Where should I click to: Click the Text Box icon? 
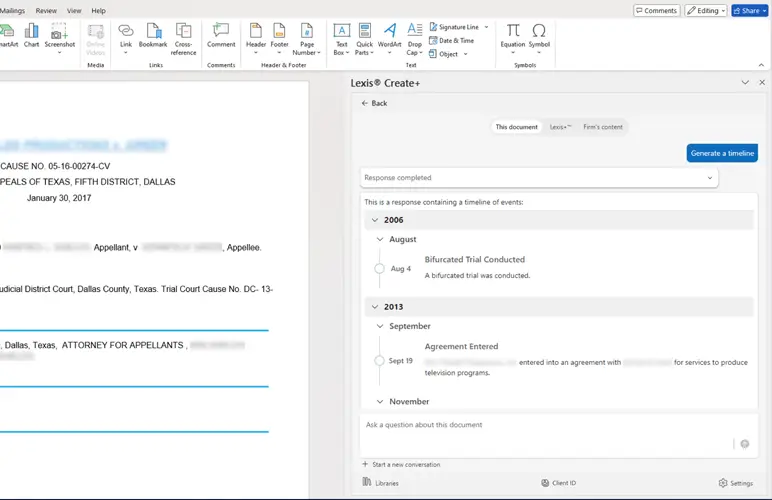(342, 37)
